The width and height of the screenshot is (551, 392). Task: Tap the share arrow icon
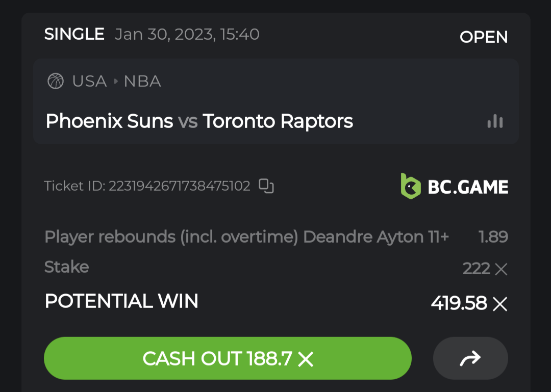(x=470, y=358)
